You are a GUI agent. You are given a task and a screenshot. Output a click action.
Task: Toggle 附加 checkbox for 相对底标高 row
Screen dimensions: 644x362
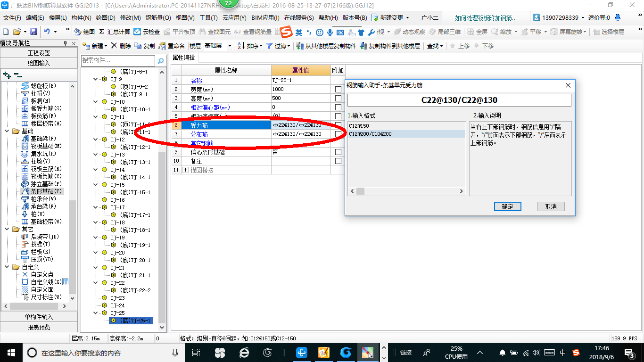tap(338, 116)
